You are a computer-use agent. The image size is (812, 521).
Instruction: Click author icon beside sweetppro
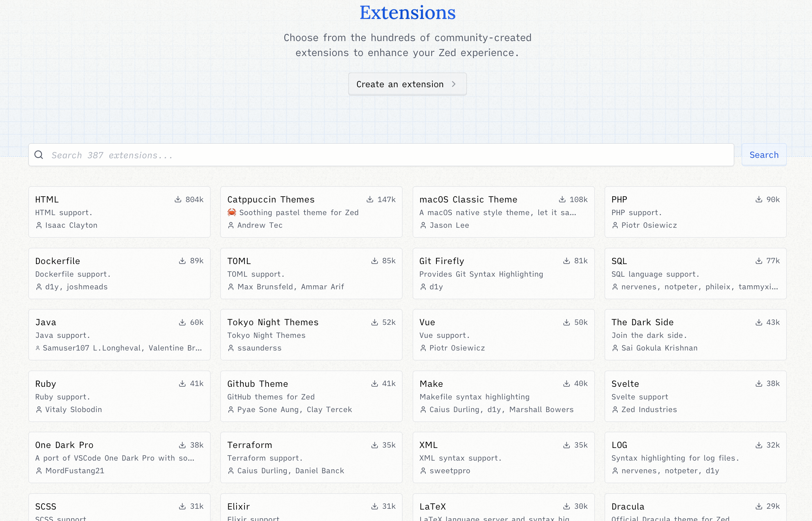point(423,471)
